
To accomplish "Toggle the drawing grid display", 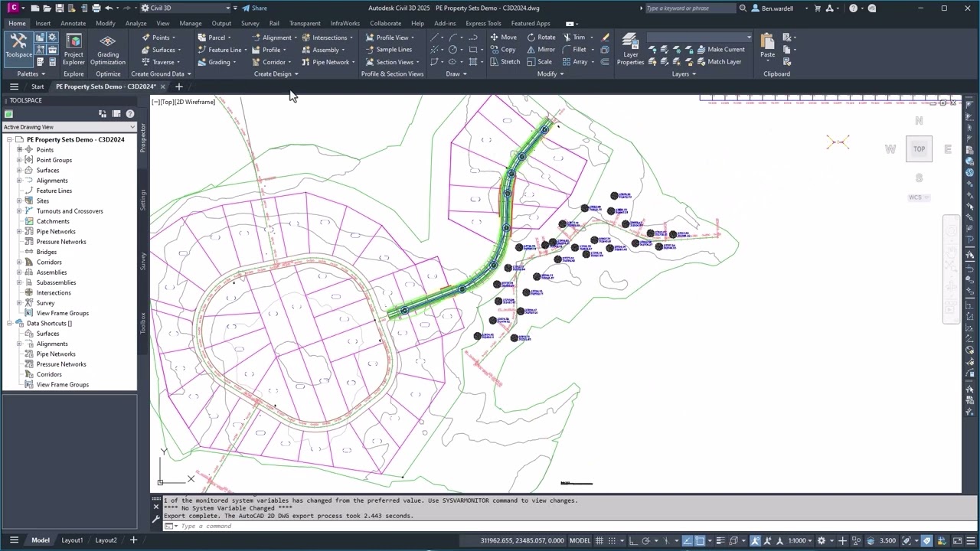I will 599,540.
